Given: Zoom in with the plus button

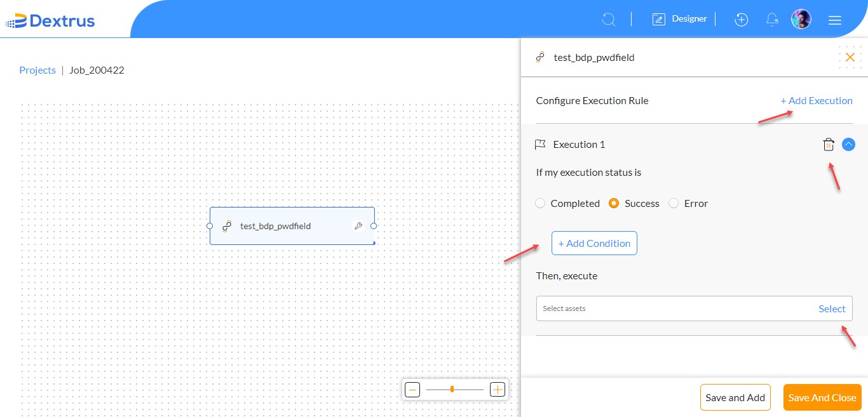Looking at the screenshot, I should [x=498, y=389].
